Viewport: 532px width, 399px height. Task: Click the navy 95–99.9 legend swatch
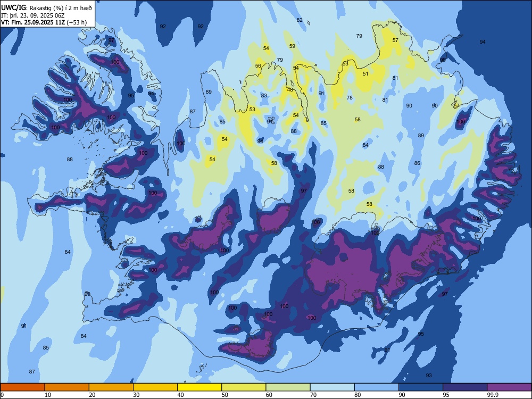(x=465, y=387)
